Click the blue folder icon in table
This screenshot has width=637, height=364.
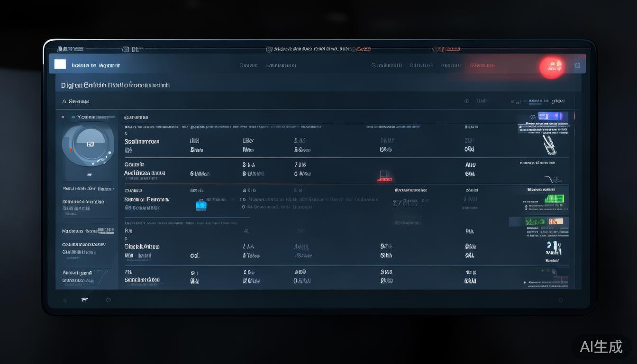pyautogui.click(x=201, y=205)
